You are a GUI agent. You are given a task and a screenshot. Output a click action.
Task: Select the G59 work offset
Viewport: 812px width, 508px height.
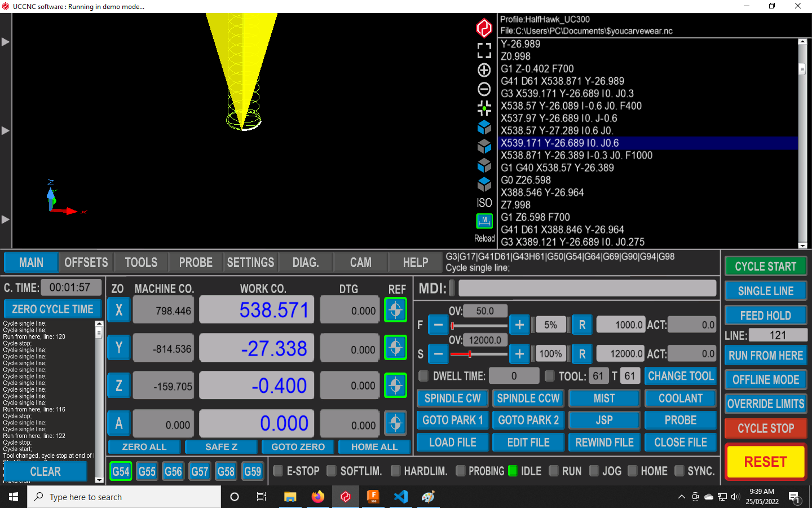click(x=253, y=471)
